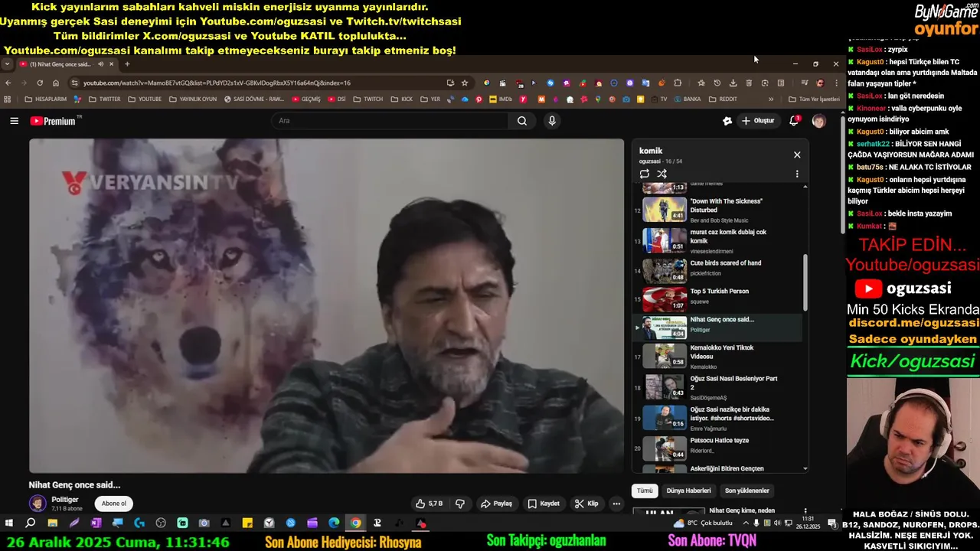Viewport: 980px width, 551px height.
Task: Open the TWITCH bookmarks folder
Action: (x=367, y=99)
